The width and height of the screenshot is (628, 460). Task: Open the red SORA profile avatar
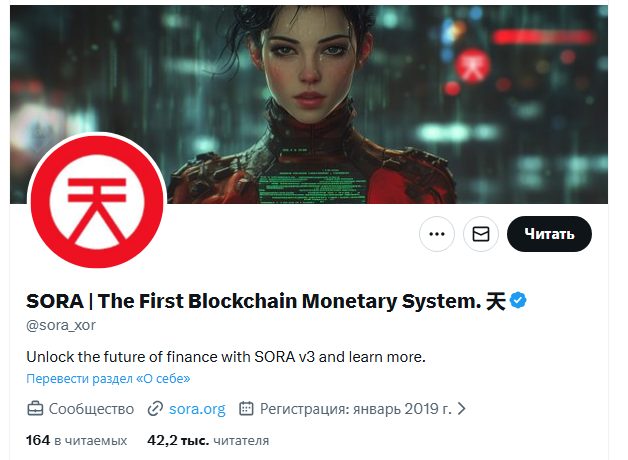[97, 202]
